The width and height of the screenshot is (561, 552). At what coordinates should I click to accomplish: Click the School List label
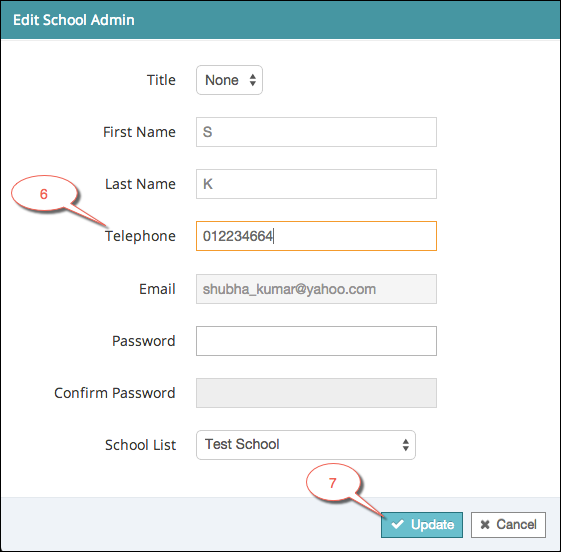click(x=141, y=445)
